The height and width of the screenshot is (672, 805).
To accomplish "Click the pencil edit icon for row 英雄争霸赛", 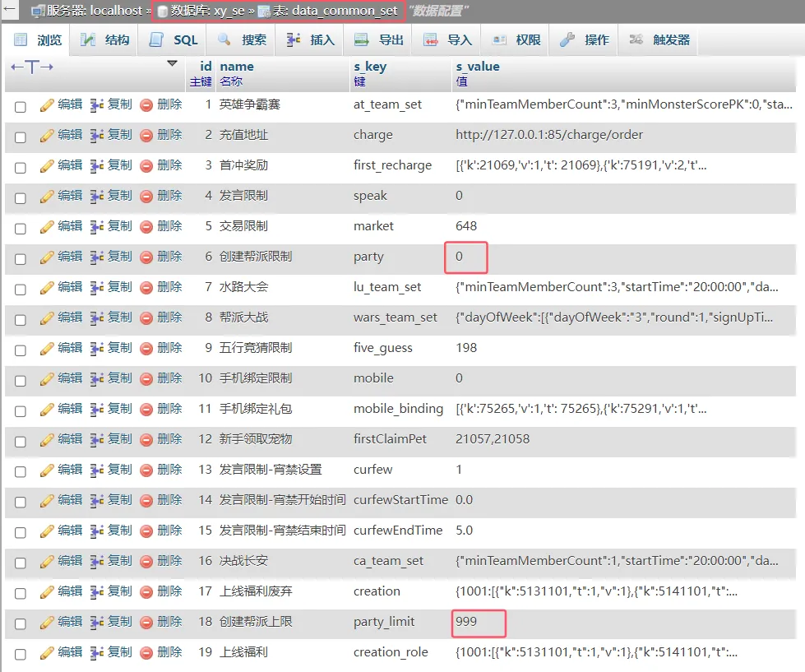I will pyautogui.click(x=47, y=104).
